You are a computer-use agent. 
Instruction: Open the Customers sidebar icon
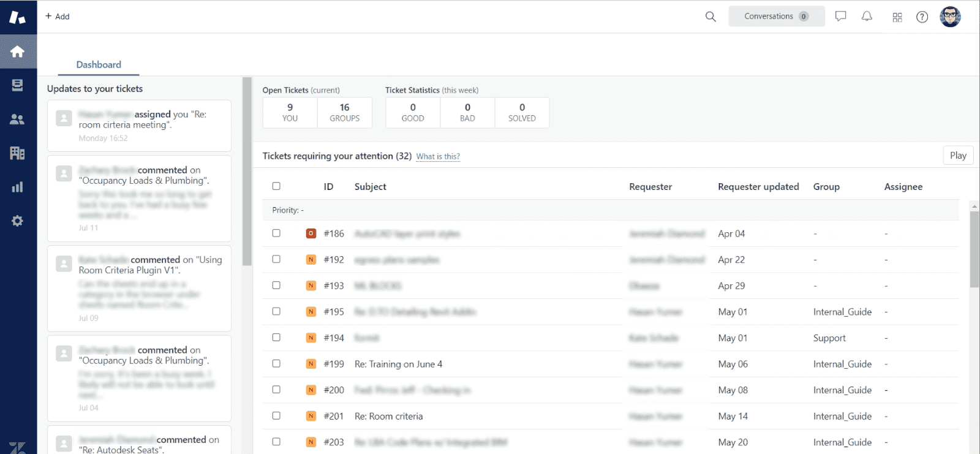tap(18, 119)
